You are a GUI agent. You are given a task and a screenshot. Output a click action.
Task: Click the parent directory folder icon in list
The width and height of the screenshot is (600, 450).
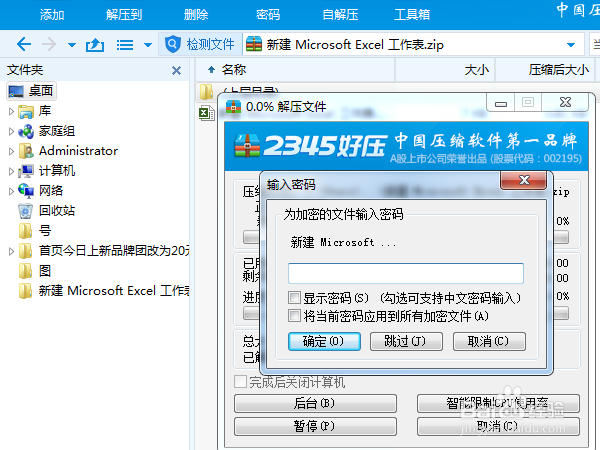click(x=206, y=92)
